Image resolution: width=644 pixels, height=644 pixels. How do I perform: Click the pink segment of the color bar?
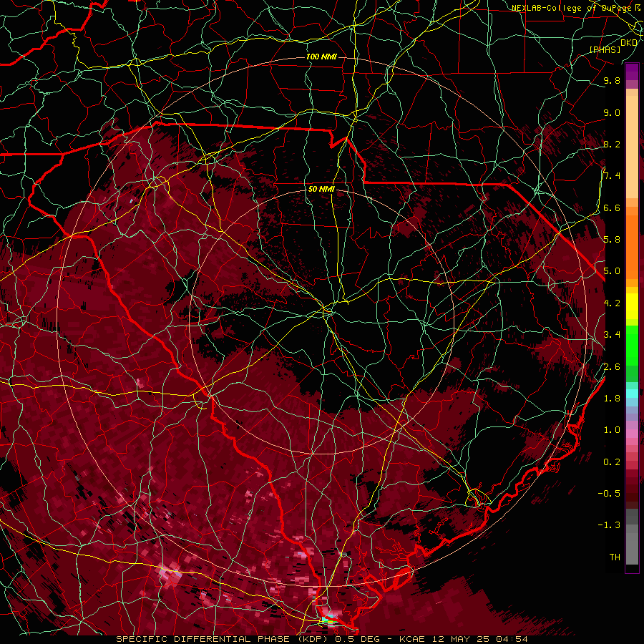click(632, 434)
